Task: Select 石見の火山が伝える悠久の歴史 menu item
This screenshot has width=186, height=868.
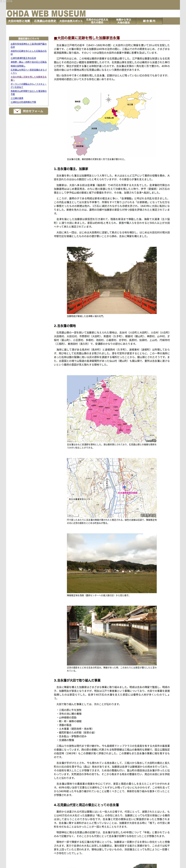Action: tap(97, 21)
